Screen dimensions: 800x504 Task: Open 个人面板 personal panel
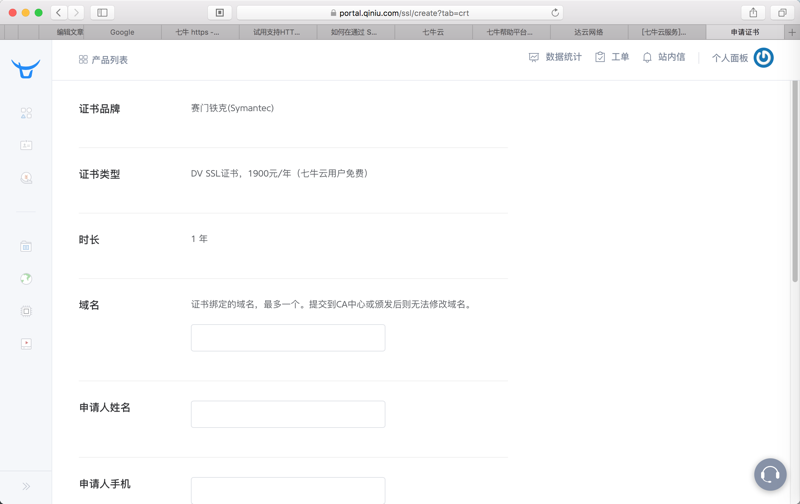click(x=730, y=58)
